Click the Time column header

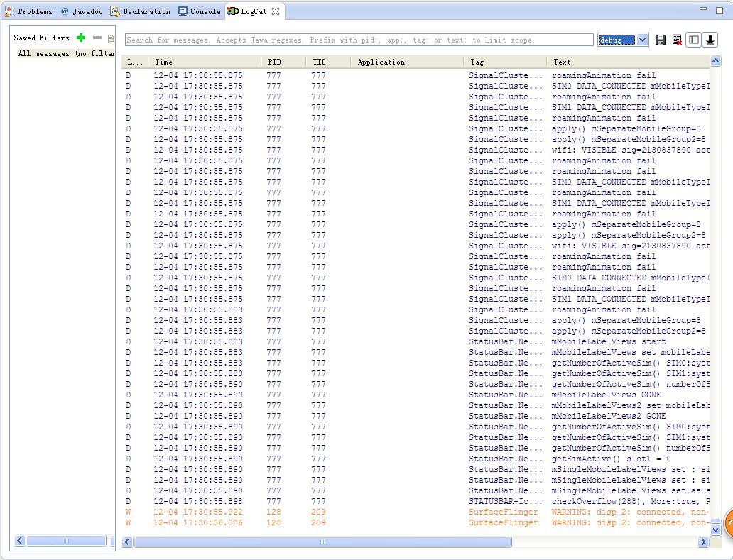(205, 62)
